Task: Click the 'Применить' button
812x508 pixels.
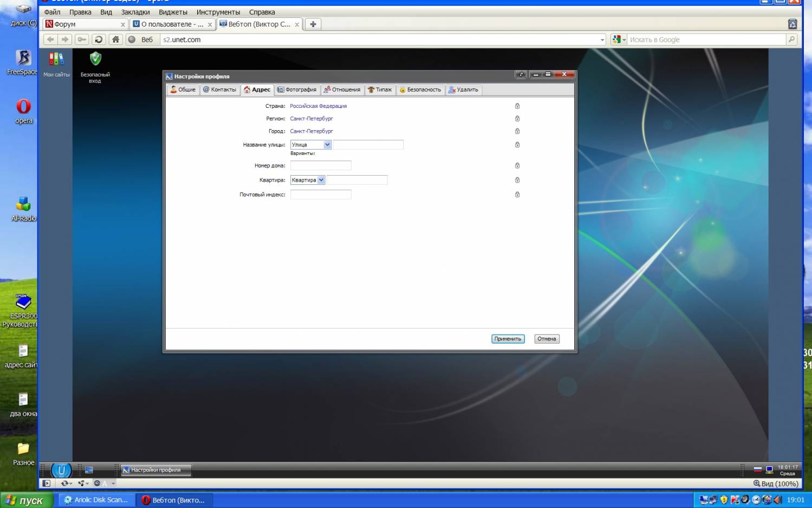Action: pyautogui.click(x=508, y=339)
